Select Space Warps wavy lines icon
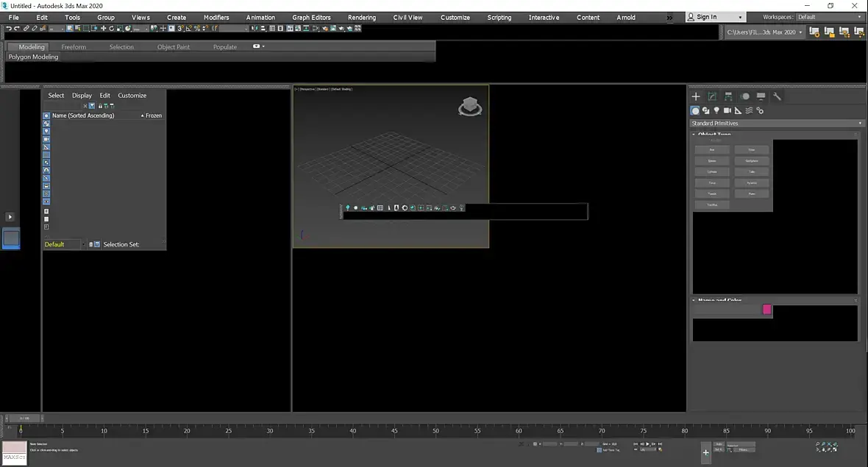The width and height of the screenshot is (868, 467). 749,110
